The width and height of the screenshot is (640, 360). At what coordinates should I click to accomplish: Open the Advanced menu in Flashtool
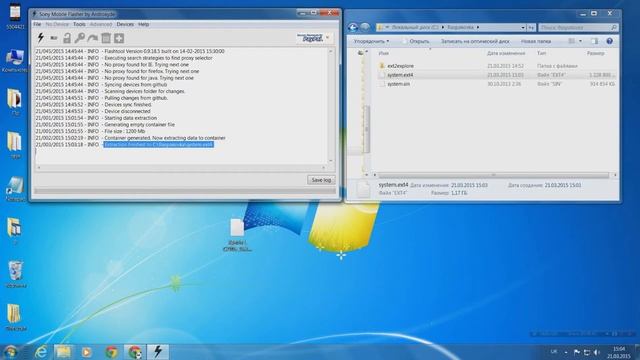[101, 24]
